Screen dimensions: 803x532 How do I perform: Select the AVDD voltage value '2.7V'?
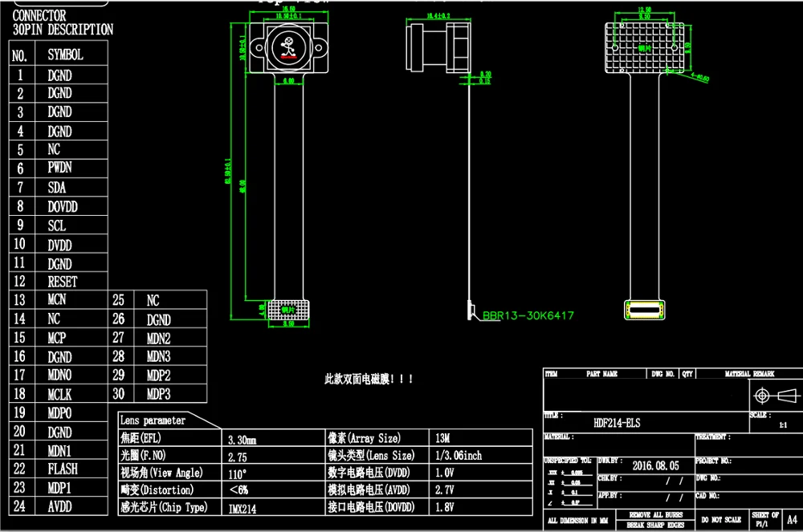coord(445,489)
